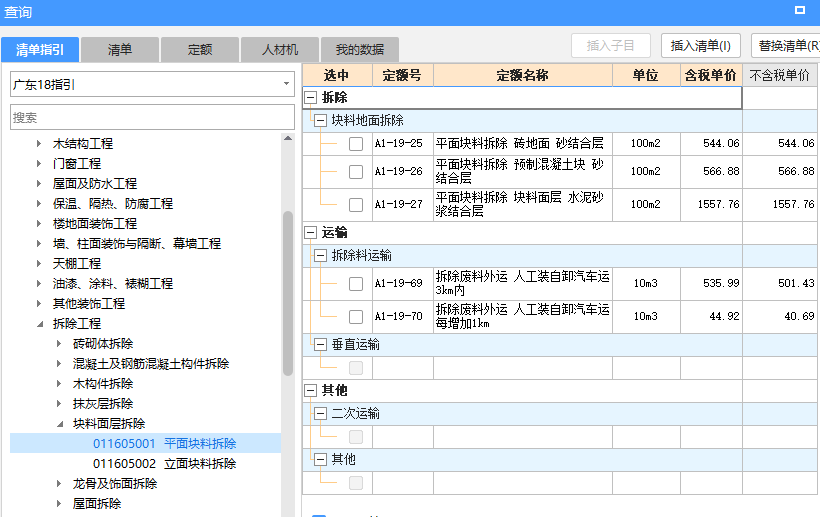This screenshot has width=820, height=517.
Task: Click the 替换清单 button
Action: click(x=787, y=45)
